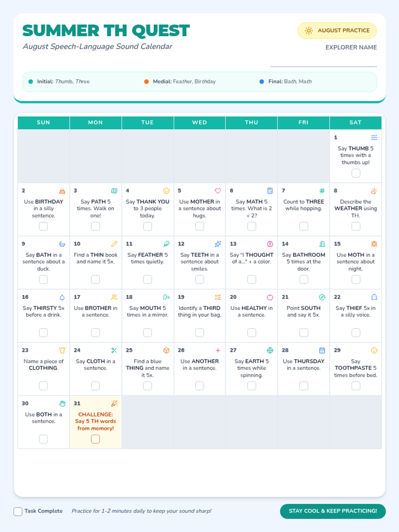Screen dimensions: 399x532
Task: Select the WED column header
Action: pos(199,123)
